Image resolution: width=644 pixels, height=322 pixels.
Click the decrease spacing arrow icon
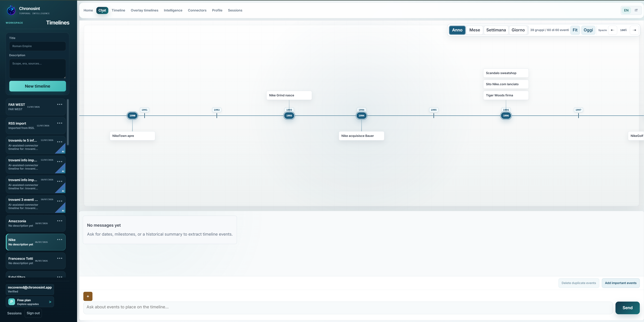[x=612, y=30]
